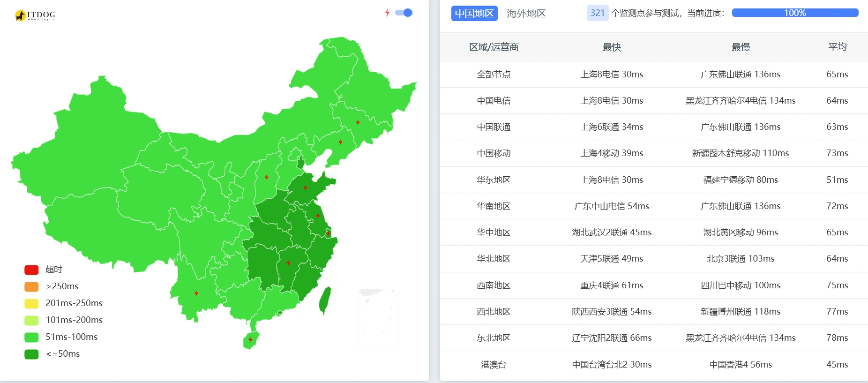Click the 区域/运营商 column header
868x383 pixels.
(494, 47)
